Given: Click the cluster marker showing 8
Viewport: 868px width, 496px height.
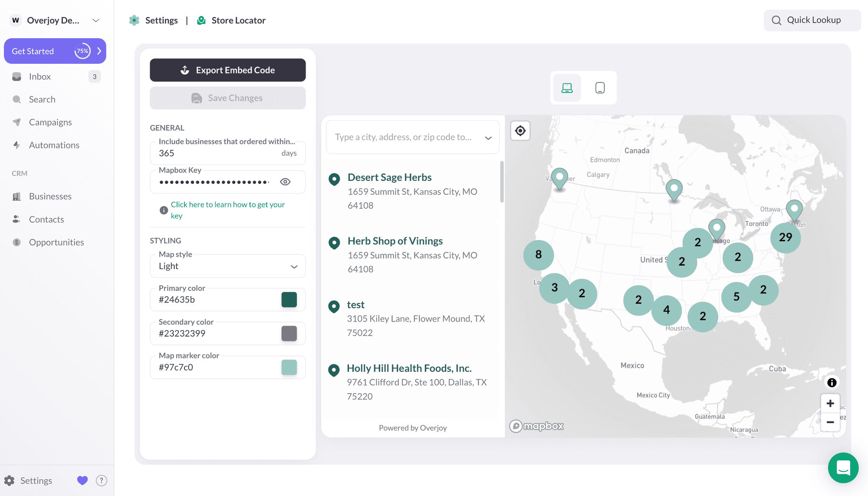Looking at the screenshot, I should click(539, 255).
